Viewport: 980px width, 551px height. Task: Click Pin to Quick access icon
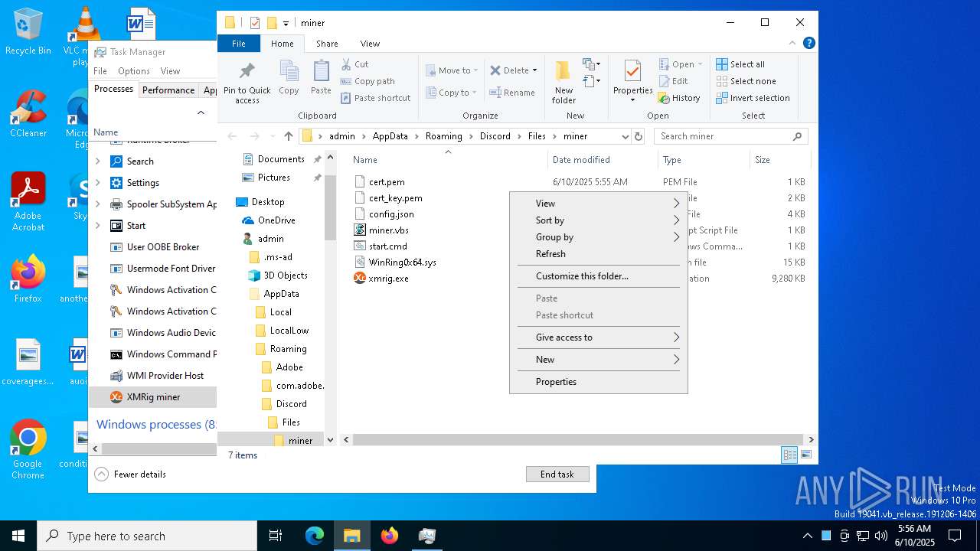(x=247, y=72)
